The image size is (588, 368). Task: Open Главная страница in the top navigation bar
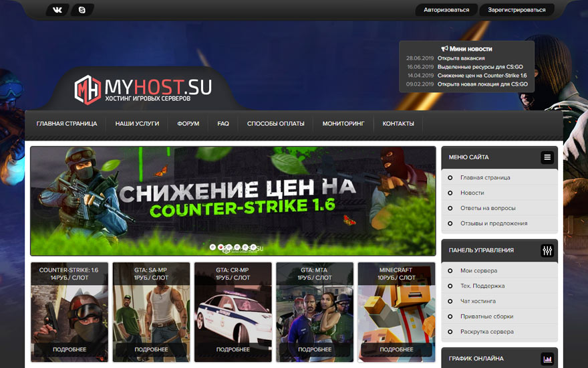(67, 124)
